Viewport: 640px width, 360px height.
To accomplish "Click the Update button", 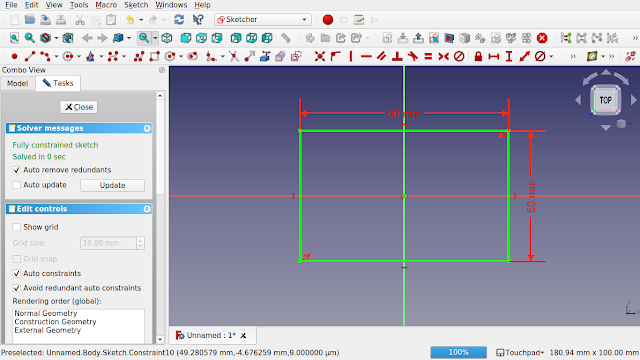I will [112, 185].
